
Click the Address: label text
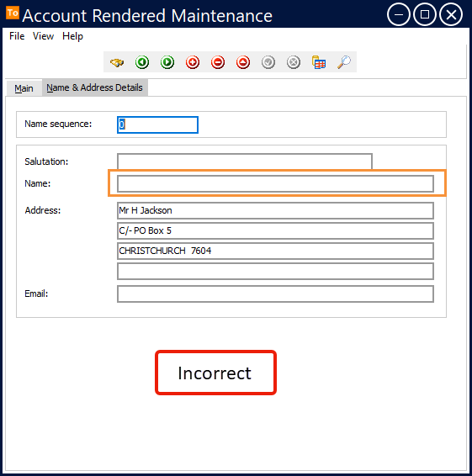coord(43,210)
